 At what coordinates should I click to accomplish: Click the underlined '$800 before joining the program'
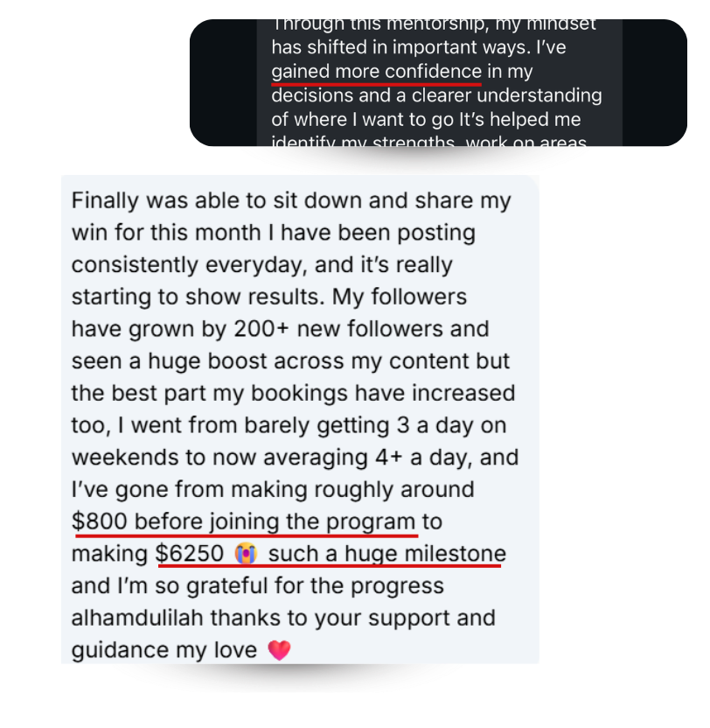pyautogui.click(x=243, y=521)
